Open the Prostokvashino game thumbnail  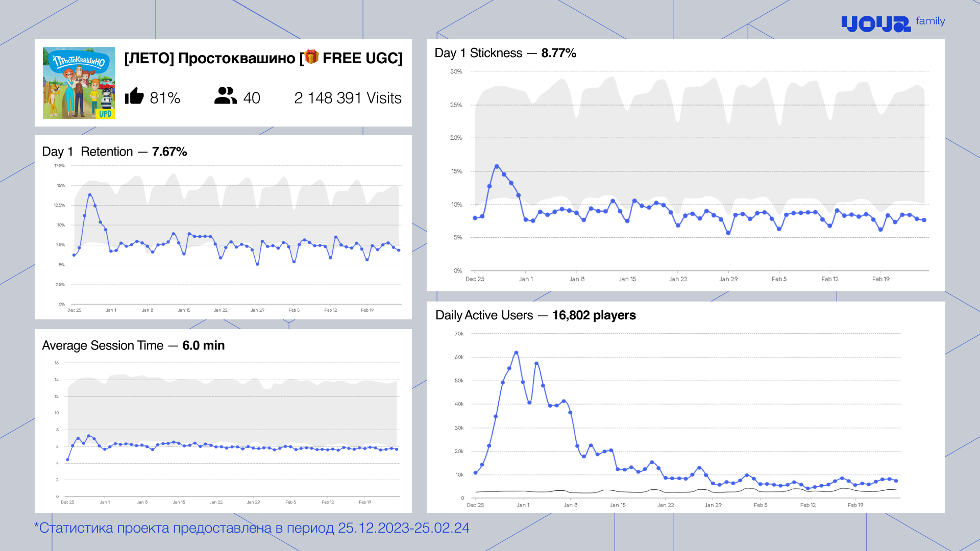79,83
